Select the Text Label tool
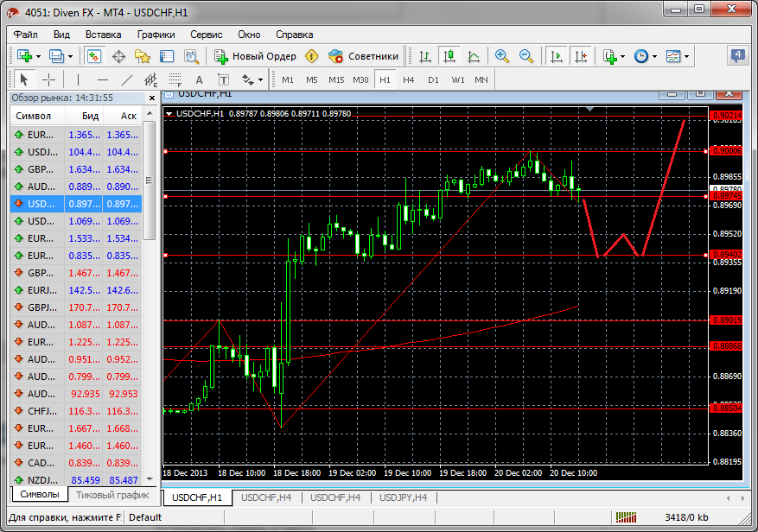This screenshot has width=758, height=532. point(223,79)
